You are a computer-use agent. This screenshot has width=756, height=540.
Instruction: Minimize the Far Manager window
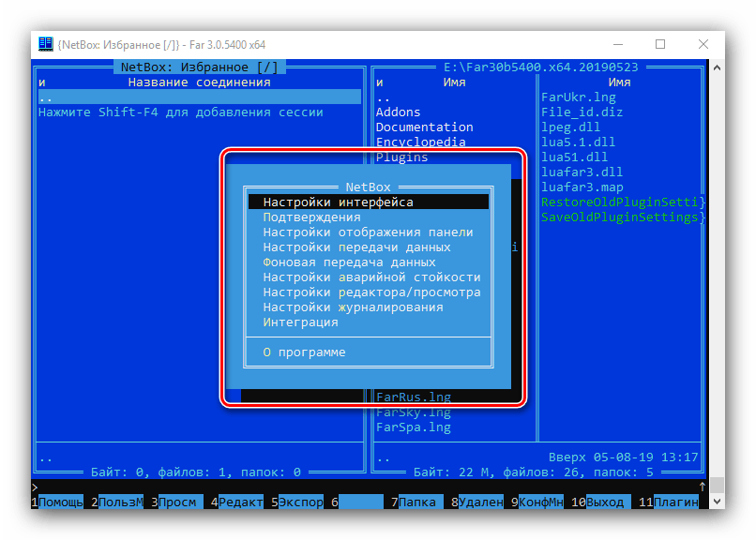[617, 44]
